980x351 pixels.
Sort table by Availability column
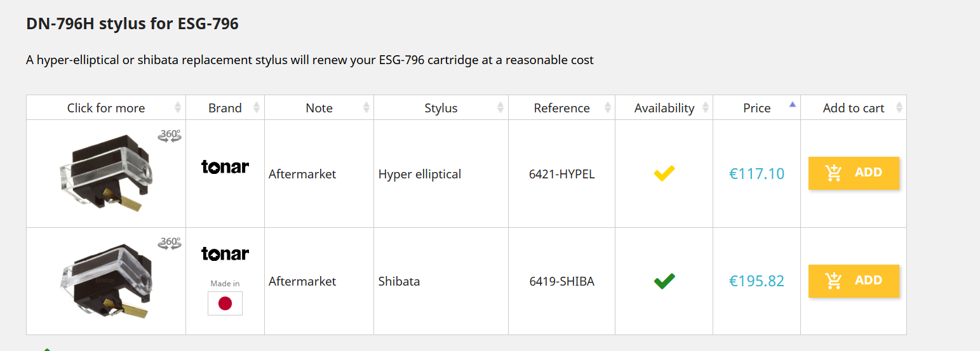click(x=664, y=108)
